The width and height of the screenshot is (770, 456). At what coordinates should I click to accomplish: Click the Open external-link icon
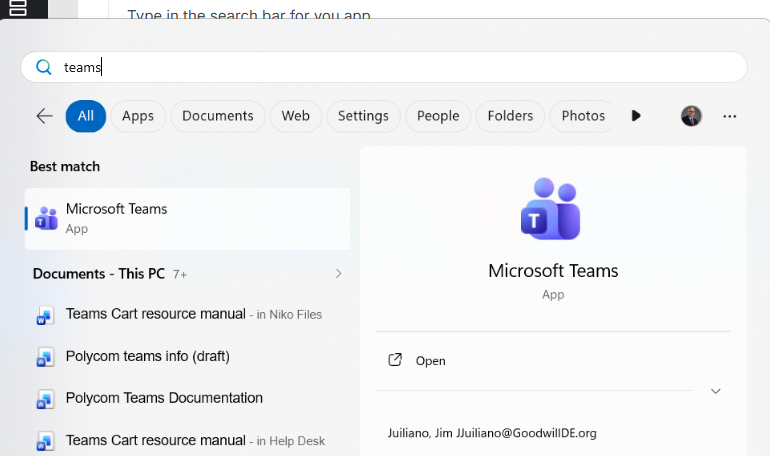tap(395, 360)
